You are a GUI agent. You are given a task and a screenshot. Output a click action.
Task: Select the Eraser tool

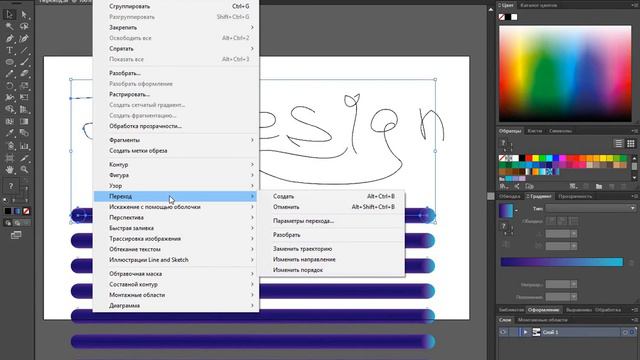(x=24, y=74)
